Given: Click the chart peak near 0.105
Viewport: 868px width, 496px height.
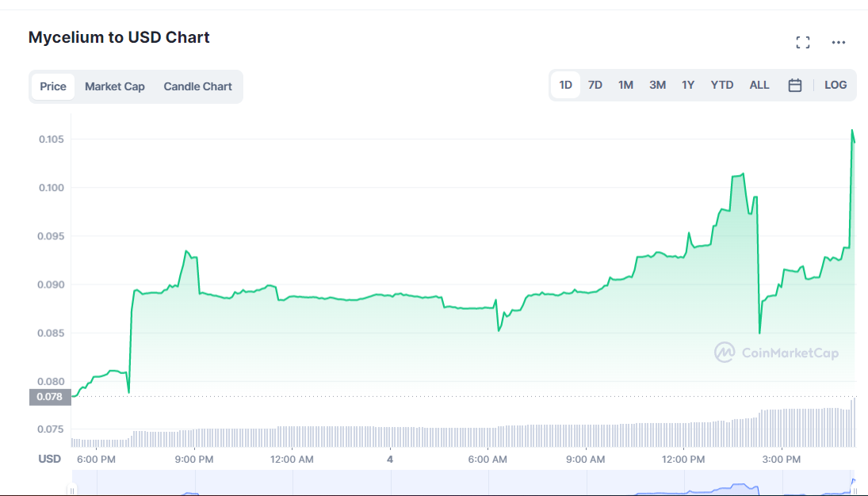Looking at the screenshot, I should (x=852, y=131).
